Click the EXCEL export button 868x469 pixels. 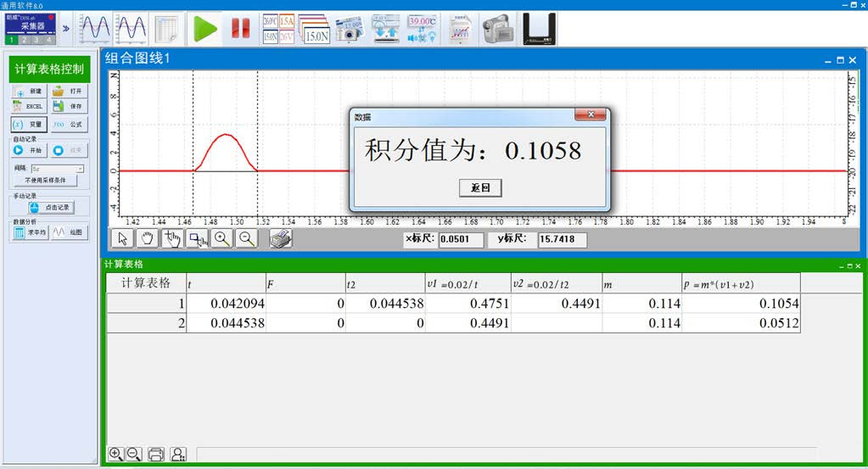(28, 107)
